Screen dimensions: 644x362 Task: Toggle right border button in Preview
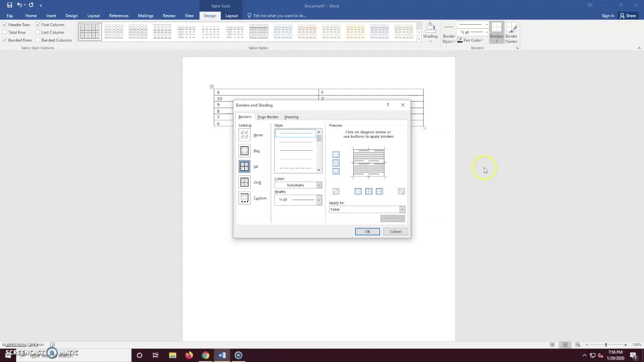pos(379,192)
